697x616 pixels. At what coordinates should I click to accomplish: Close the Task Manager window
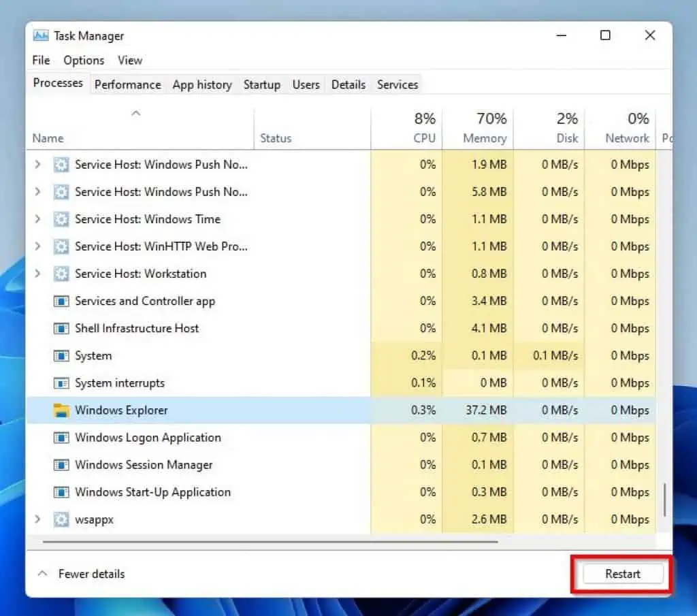point(650,35)
